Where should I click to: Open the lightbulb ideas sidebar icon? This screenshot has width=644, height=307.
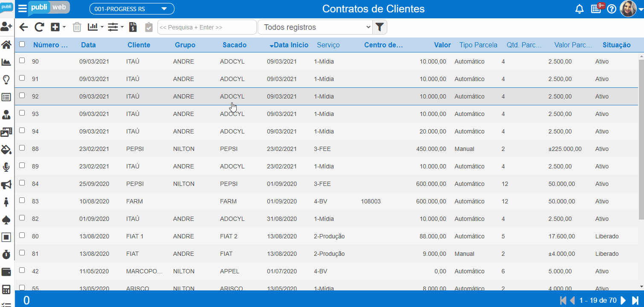tap(6, 80)
